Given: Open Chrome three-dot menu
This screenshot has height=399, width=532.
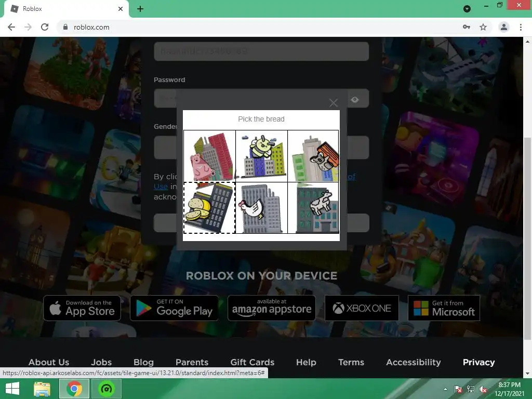Looking at the screenshot, I should click(x=521, y=27).
